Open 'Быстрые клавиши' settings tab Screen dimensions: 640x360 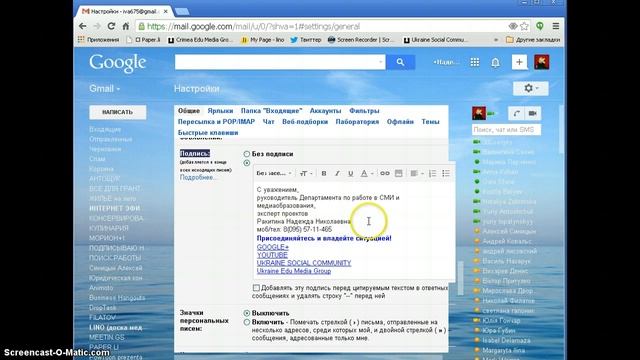click(x=208, y=133)
